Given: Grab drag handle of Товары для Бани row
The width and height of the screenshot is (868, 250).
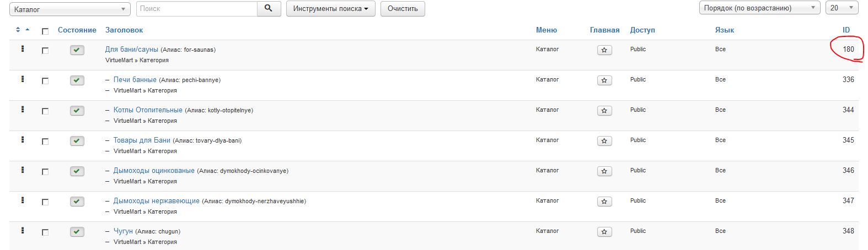Looking at the screenshot, I should pyautogui.click(x=23, y=140).
